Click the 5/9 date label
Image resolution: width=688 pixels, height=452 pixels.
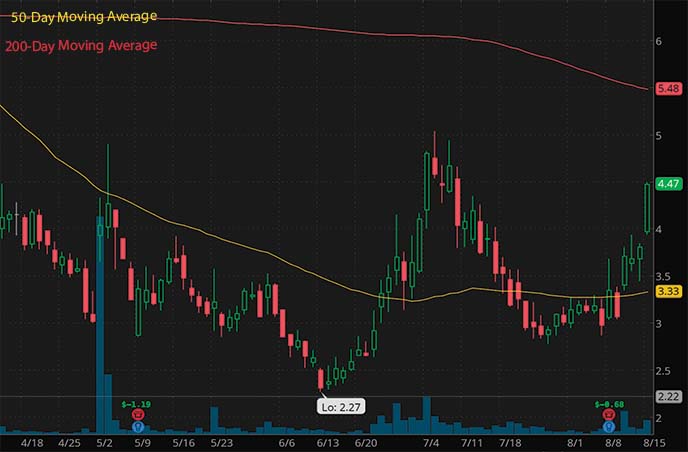[142, 442]
